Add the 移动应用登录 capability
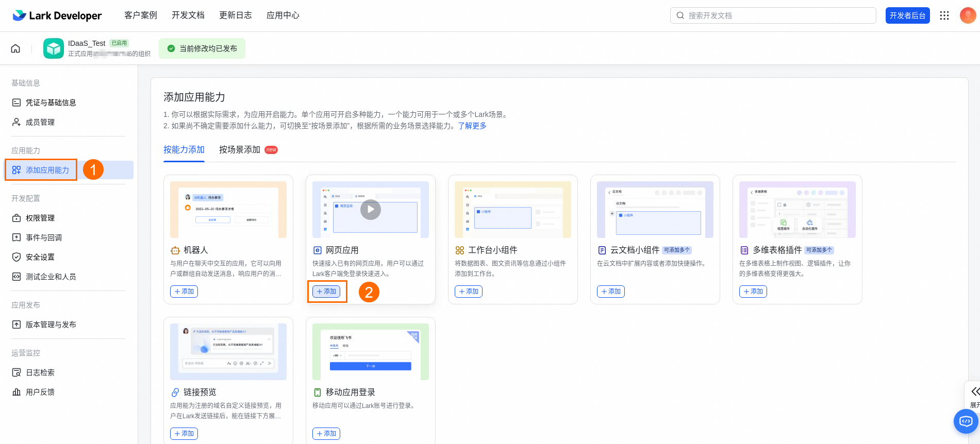The height and width of the screenshot is (444, 980). coord(326,434)
